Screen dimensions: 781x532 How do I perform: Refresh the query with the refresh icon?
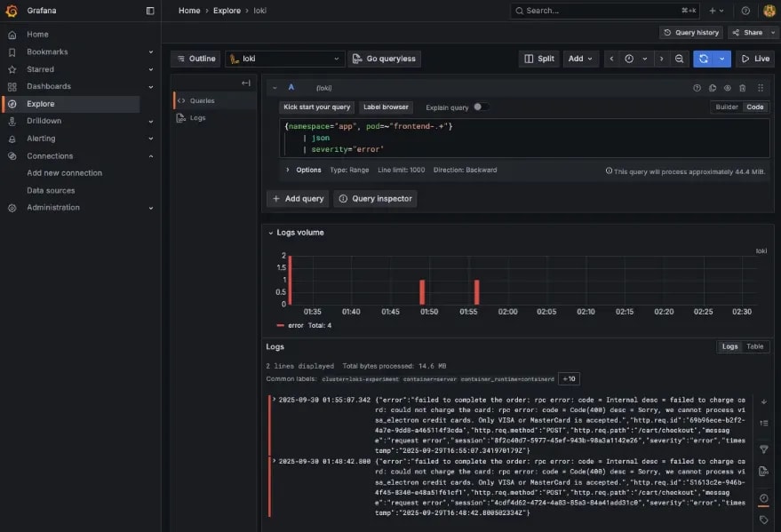(x=705, y=58)
